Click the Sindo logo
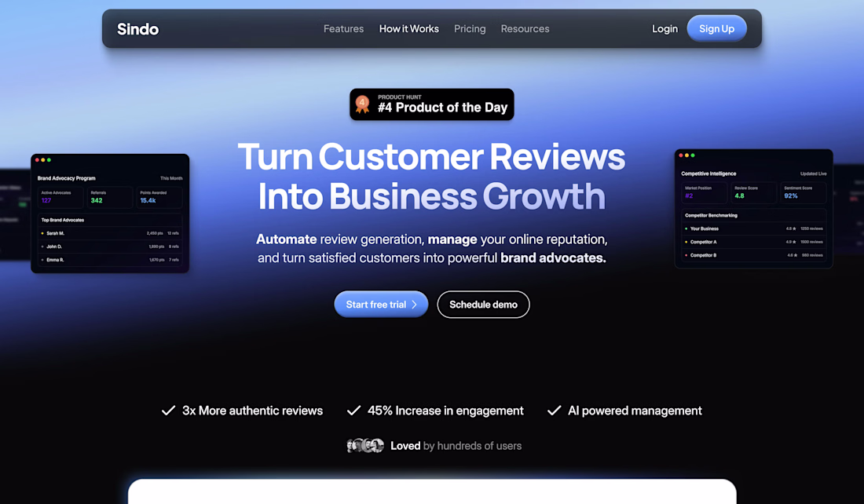The height and width of the screenshot is (504, 864). click(x=137, y=28)
